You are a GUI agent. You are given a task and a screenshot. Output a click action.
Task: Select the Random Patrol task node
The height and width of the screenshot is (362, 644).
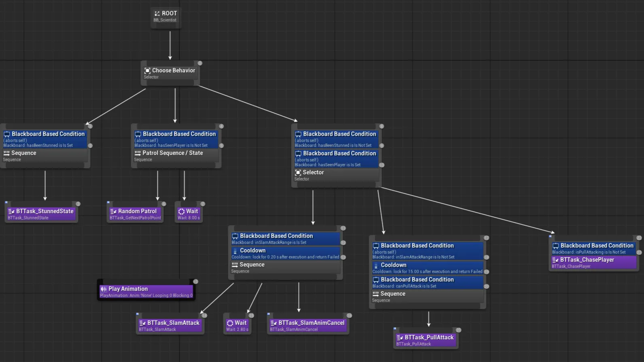pyautogui.click(x=136, y=214)
